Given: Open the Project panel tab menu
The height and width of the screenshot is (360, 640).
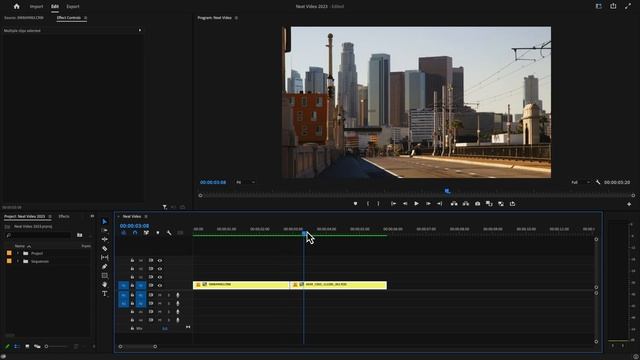Looking at the screenshot, I should click(x=50, y=216).
